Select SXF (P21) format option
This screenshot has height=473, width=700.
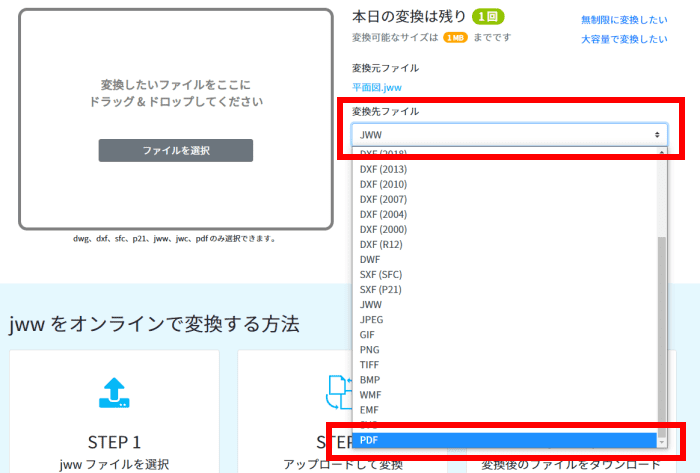504,290
